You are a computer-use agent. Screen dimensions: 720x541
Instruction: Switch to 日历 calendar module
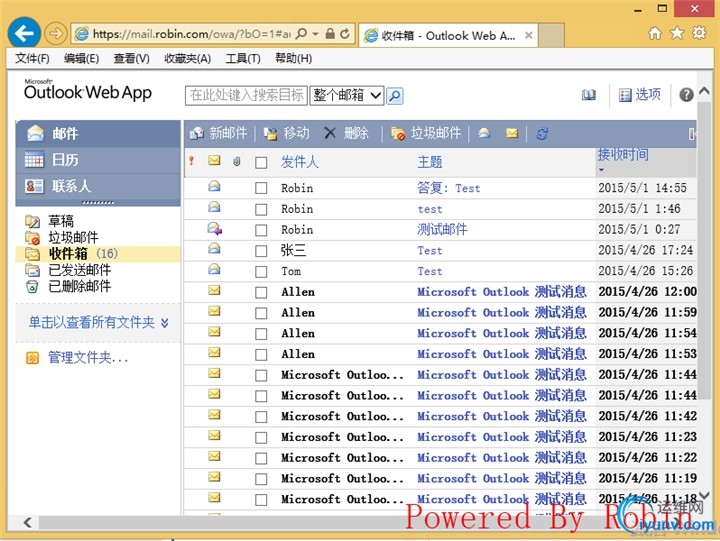click(98, 160)
